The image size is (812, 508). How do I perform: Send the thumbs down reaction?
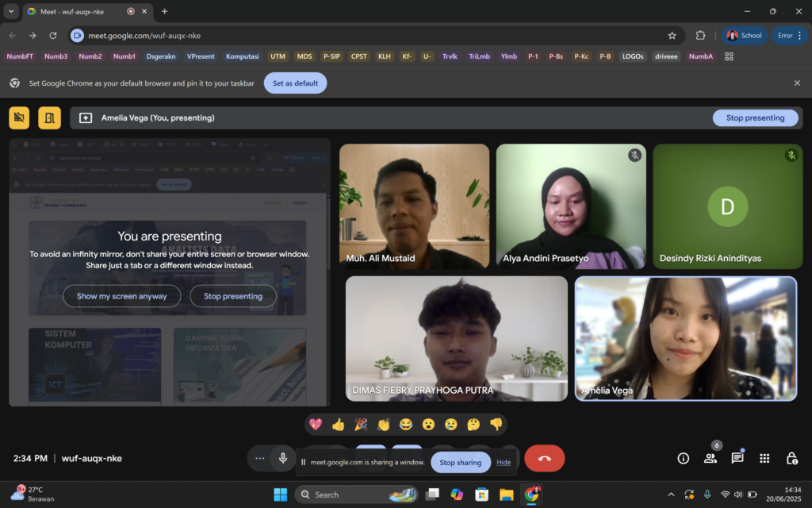pyautogui.click(x=496, y=425)
